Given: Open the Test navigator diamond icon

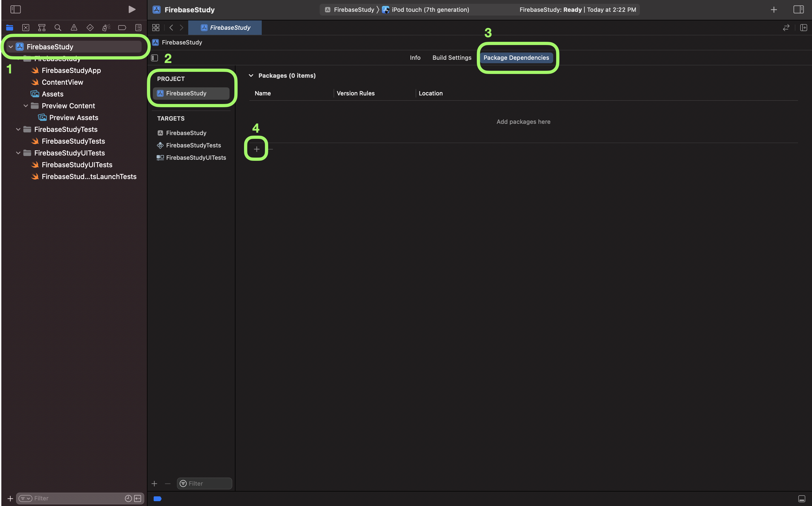Looking at the screenshot, I should pyautogui.click(x=90, y=27).
